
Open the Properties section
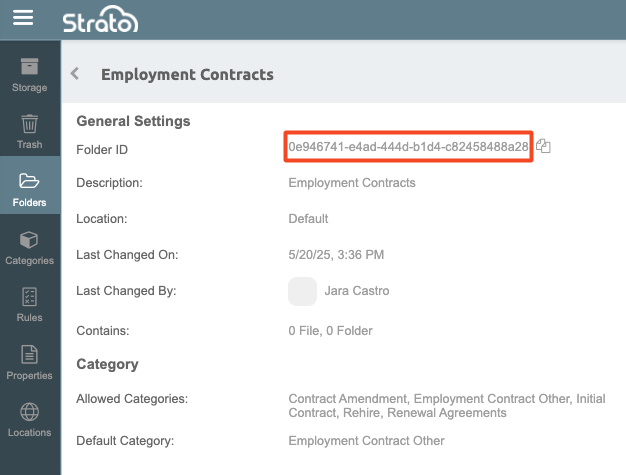coord(29,362)
